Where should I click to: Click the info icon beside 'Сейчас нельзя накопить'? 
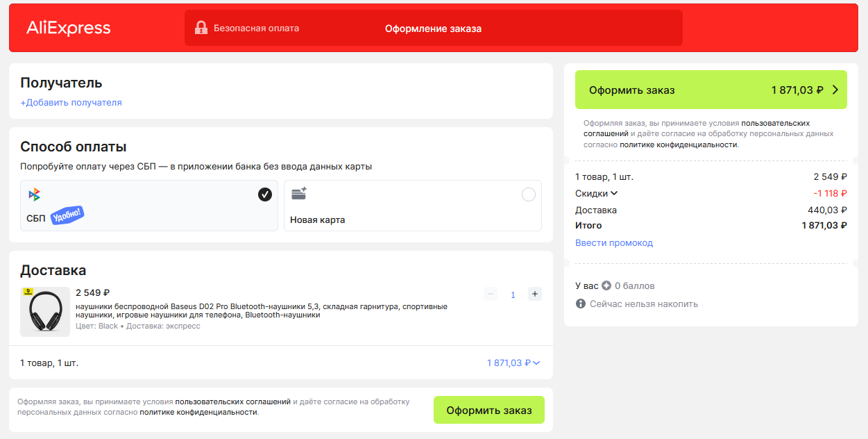(x=581, y=304)
